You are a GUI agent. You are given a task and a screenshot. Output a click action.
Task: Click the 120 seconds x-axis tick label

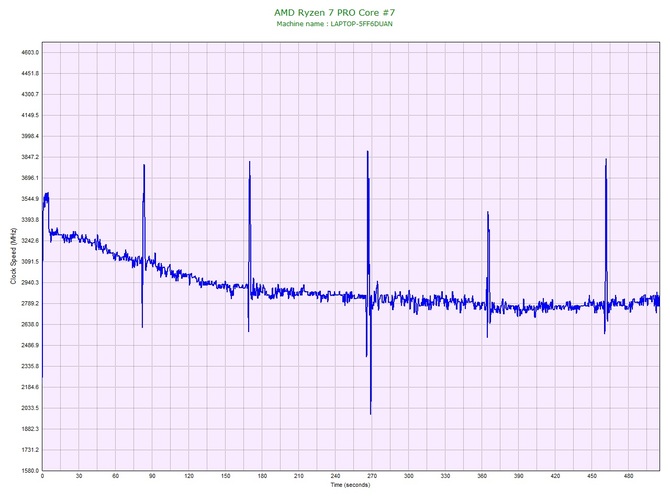189,476
